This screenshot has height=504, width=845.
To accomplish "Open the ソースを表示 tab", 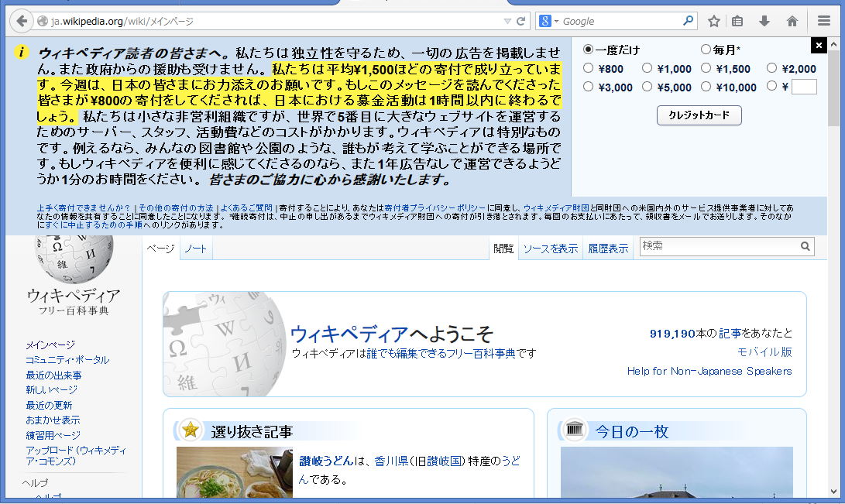I will tap(550, 249).
